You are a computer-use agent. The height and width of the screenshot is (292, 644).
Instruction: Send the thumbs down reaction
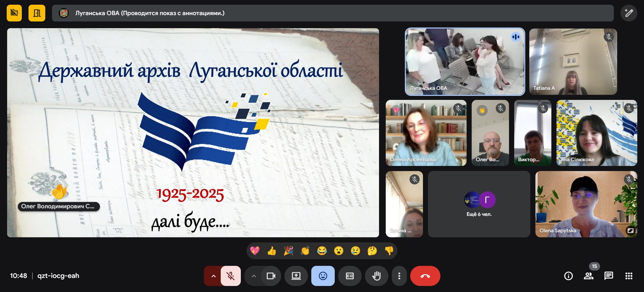(389, 250)
